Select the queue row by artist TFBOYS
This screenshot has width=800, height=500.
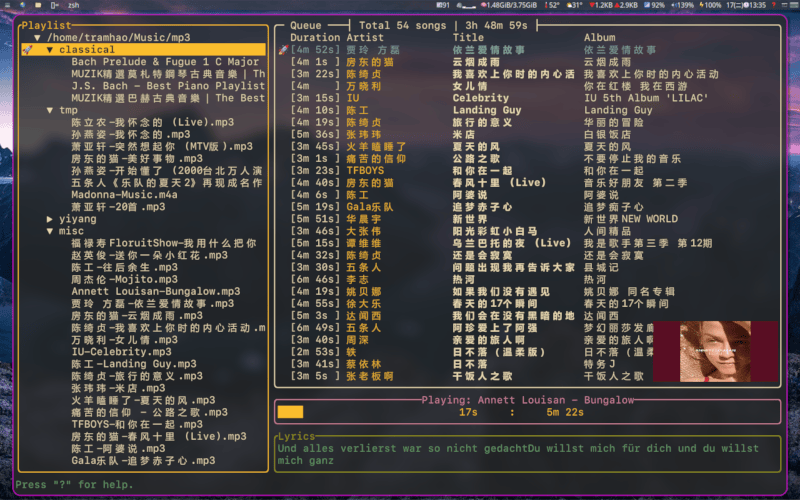pyautogui.click(x=528, y=171)
